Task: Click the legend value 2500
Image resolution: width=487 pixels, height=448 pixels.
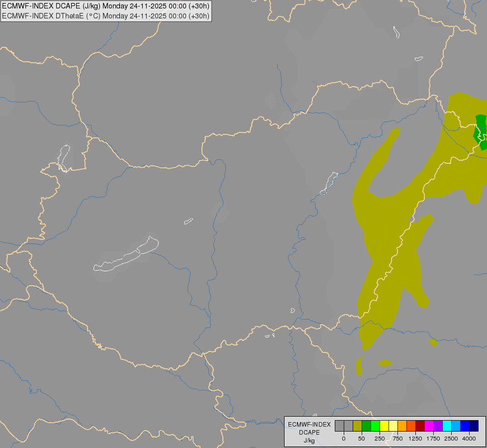Action: coord(451,439)
